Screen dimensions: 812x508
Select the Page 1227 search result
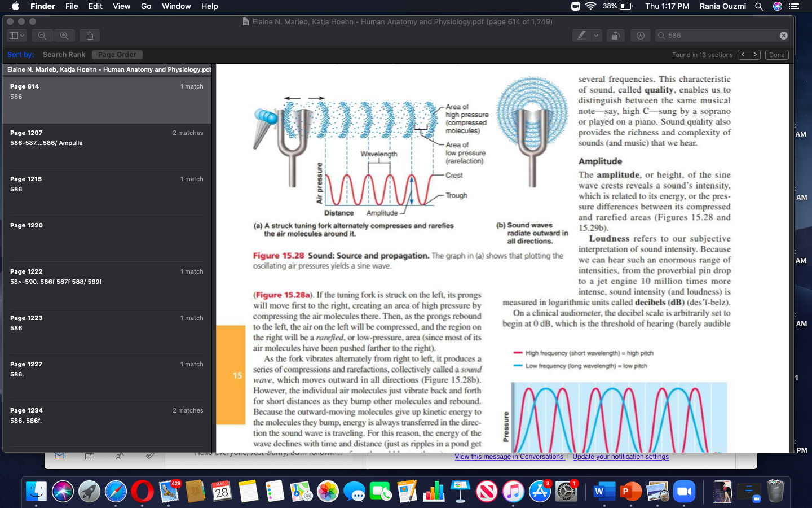click(x=107, y=378)
